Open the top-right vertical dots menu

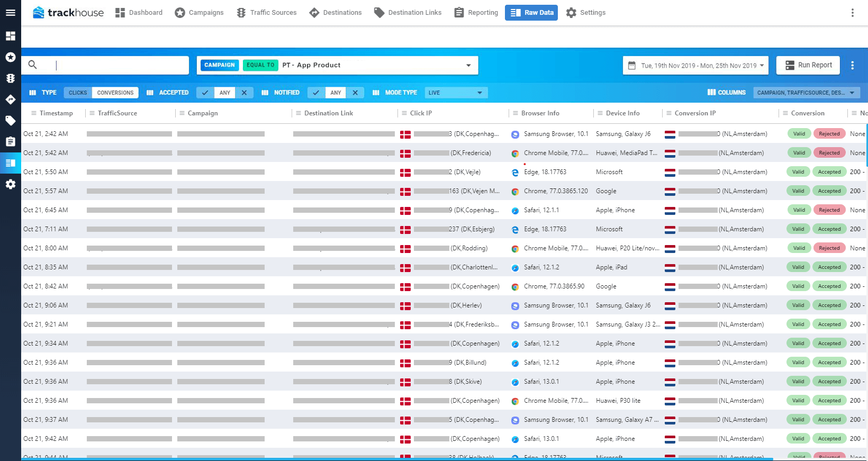(x=852, y=13)
